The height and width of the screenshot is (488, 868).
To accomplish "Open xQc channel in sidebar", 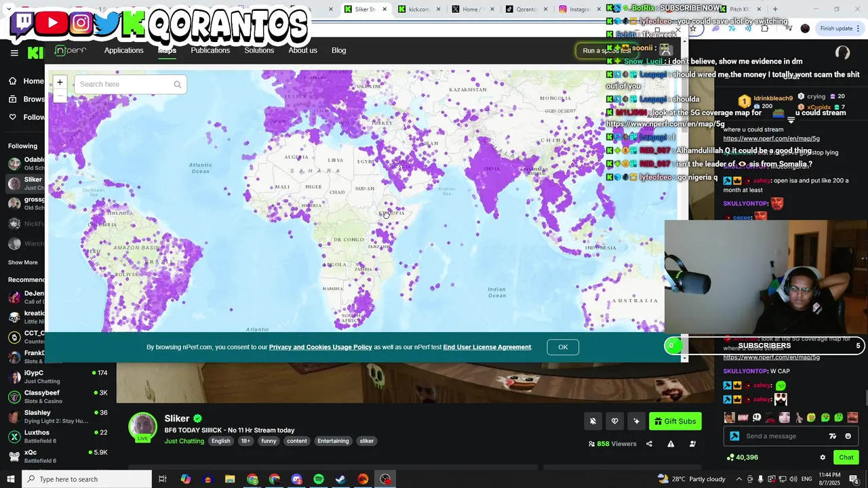I will point(58,456).
